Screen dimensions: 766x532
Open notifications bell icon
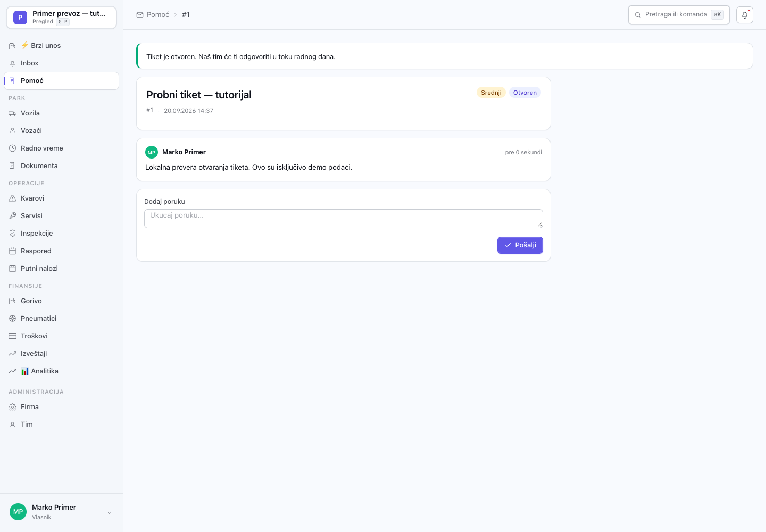(745, 15)
